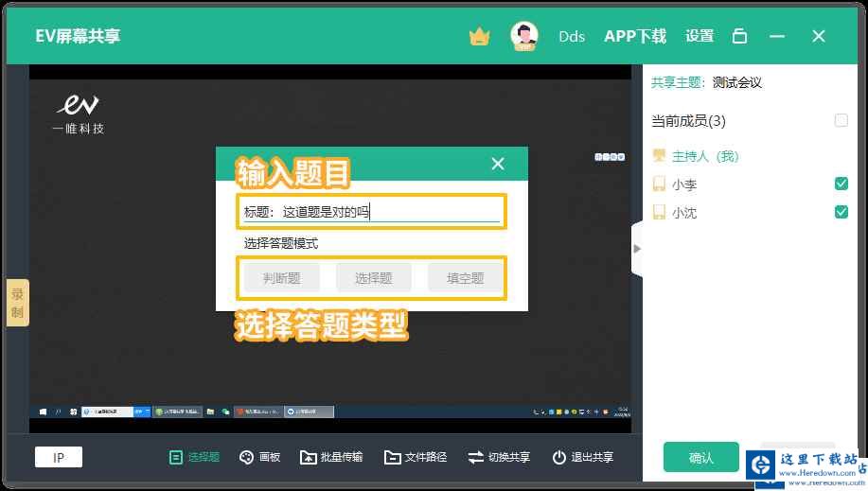Click the 主持人 (我) host icon

[x=659, y=155]
